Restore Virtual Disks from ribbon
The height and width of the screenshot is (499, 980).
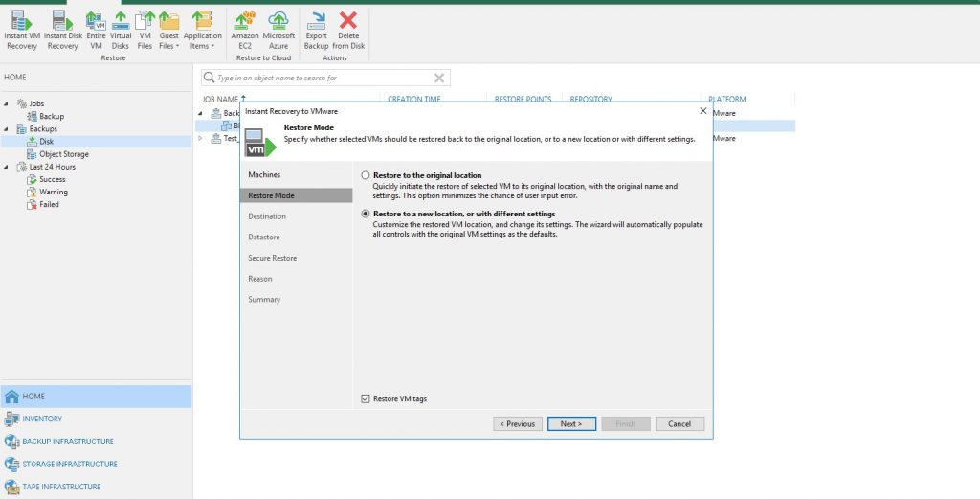(120, 30)
